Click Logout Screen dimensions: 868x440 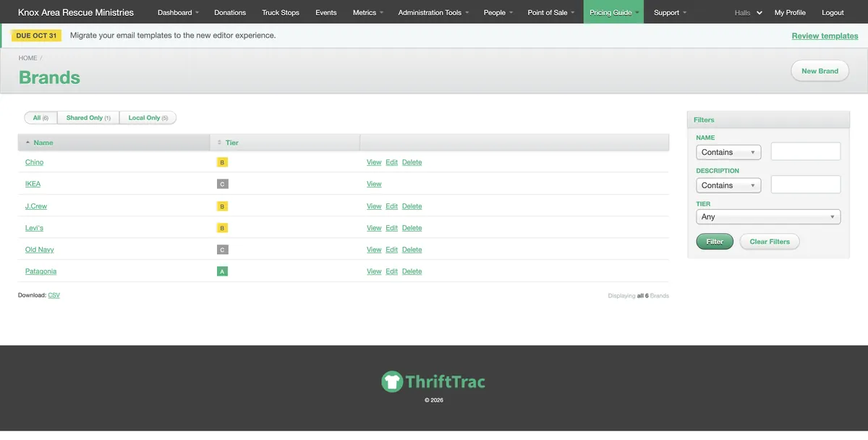coord(833,12)
